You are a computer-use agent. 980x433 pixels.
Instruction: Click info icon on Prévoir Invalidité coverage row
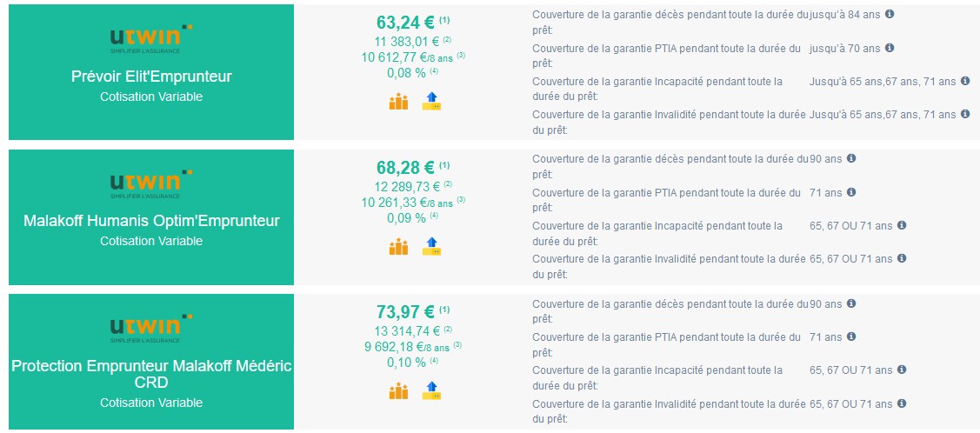[964, 114]
